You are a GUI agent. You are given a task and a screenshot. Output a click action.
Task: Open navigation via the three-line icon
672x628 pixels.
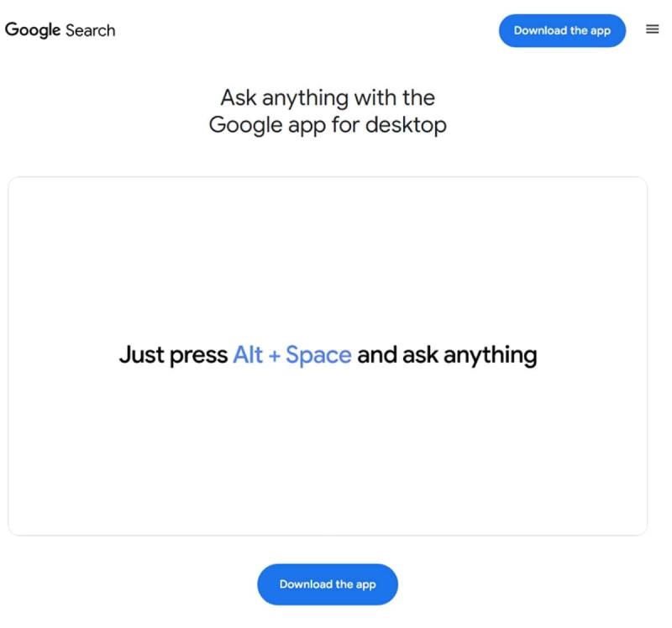[653, 28]
